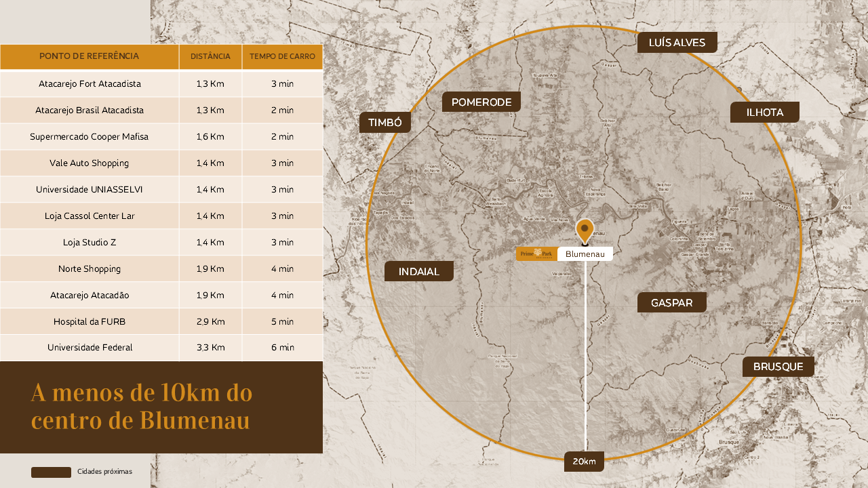Click the Cidades próximas legend text

coord(104,472)
